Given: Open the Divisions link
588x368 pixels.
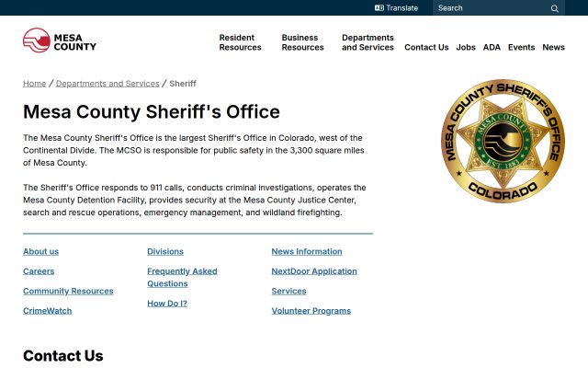Looking at the screenshot, I should click(165, 251).
